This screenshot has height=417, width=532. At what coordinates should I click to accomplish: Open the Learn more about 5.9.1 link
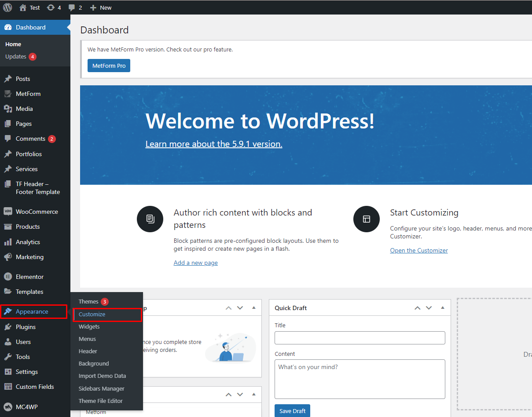point(214,144)
